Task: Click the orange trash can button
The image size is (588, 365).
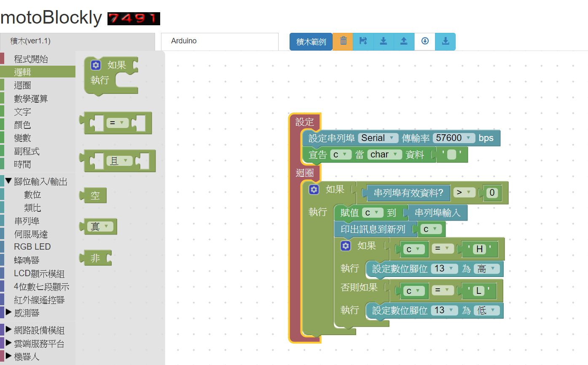Action: point(343,41)
